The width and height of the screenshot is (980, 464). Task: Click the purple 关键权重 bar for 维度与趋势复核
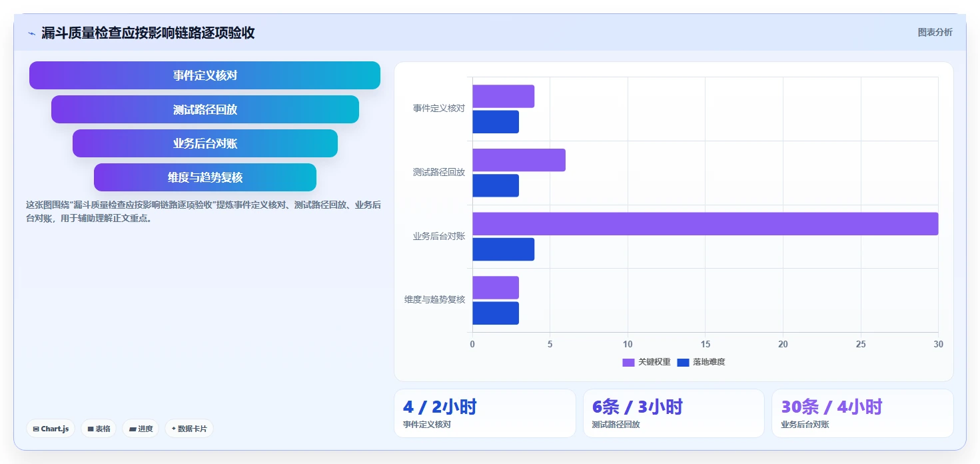(496, 287)
